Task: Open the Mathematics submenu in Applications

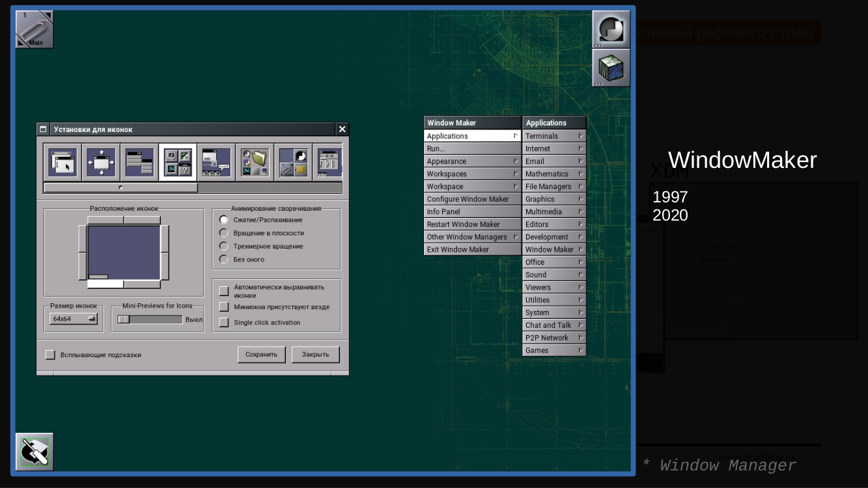Action: (554, 174)
